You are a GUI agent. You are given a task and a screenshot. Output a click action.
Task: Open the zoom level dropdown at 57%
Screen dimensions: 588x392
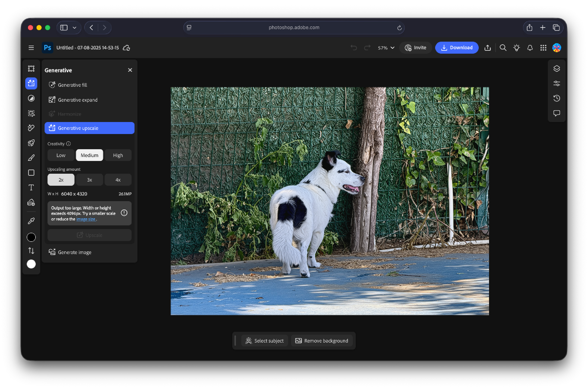click(x=385, y=48)
